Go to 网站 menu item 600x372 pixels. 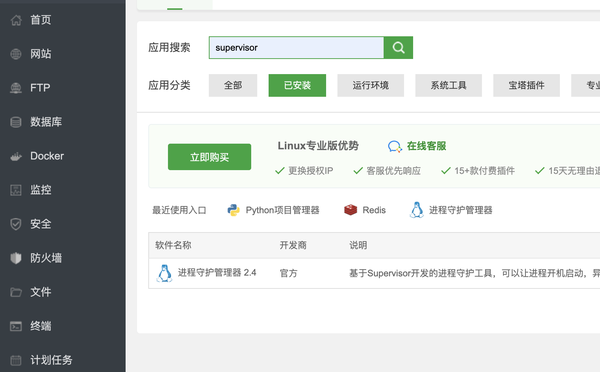41,54
